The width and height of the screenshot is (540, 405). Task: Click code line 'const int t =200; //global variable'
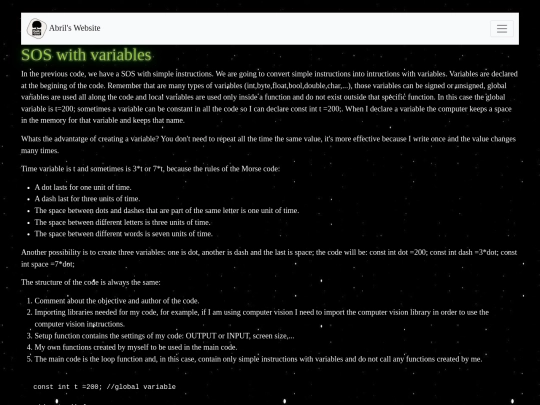click(104, 387)
